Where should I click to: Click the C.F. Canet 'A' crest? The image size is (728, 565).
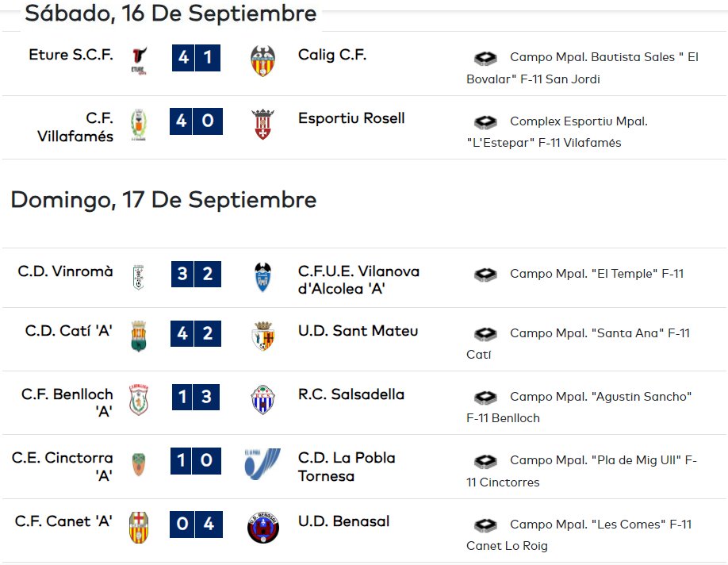[x=138, y=528]
